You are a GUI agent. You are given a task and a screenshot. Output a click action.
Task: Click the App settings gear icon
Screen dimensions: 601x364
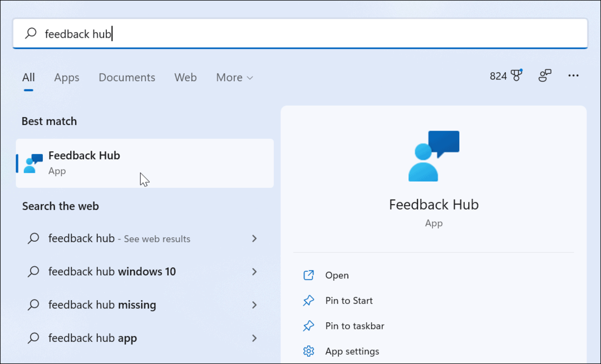[x=308, y=351]
